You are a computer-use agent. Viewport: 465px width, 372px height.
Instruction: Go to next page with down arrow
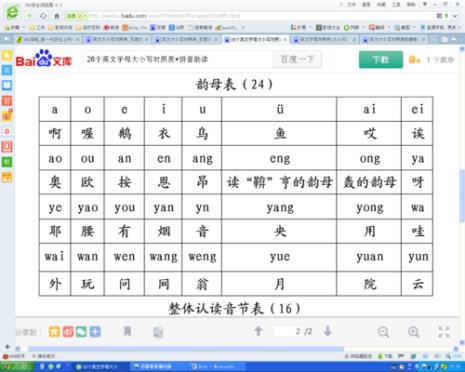[x=328, y=331]
